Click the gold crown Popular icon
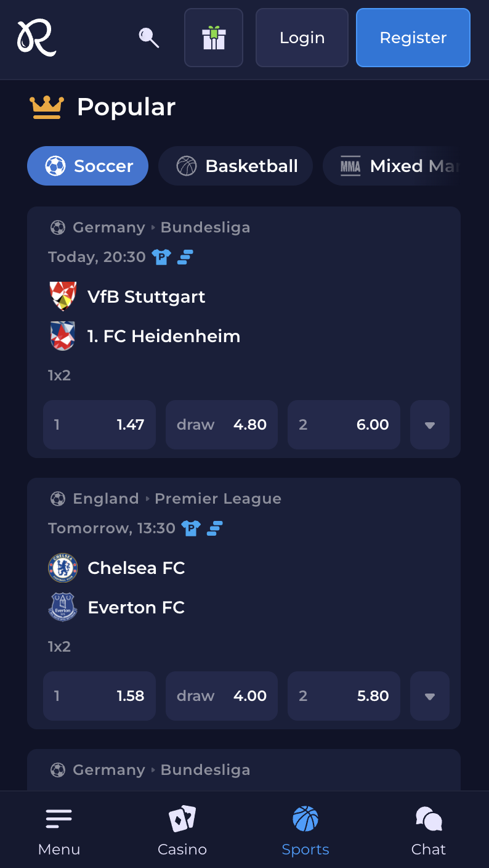 click(47, 107)
